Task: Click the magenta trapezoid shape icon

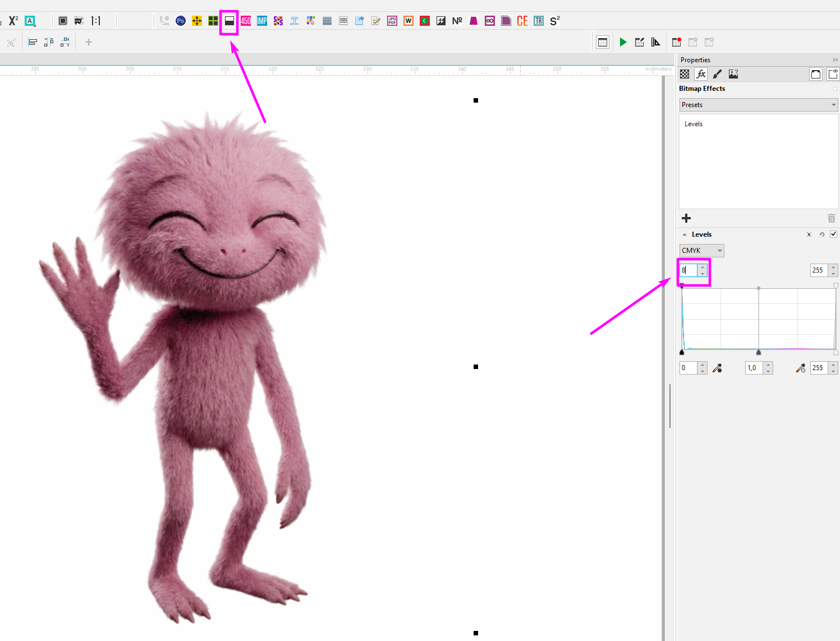Action: point(474,21)
